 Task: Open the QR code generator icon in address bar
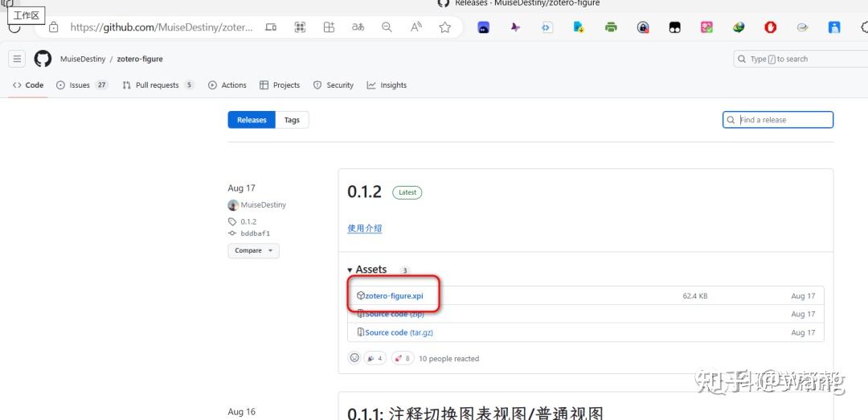pos(300,27)
